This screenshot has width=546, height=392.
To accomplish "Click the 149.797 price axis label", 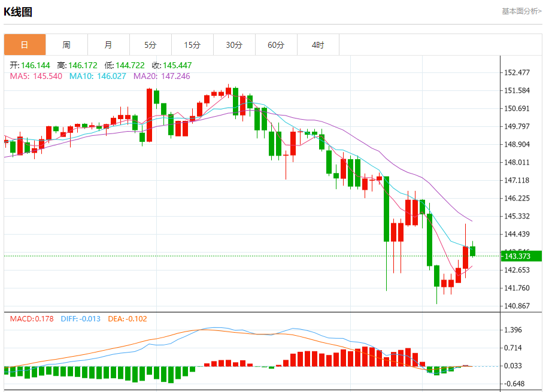I will (517, 126).
